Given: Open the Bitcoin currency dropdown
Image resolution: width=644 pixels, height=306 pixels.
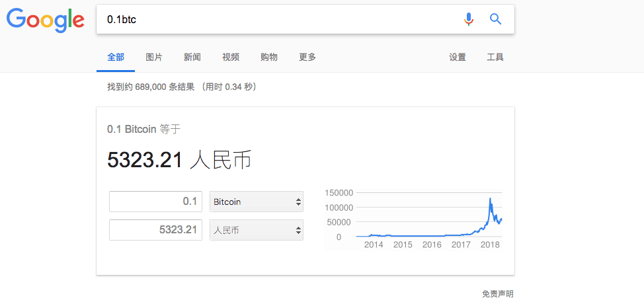Looking at the screenshot, I should pyautogui.click(x=257, y=202).
